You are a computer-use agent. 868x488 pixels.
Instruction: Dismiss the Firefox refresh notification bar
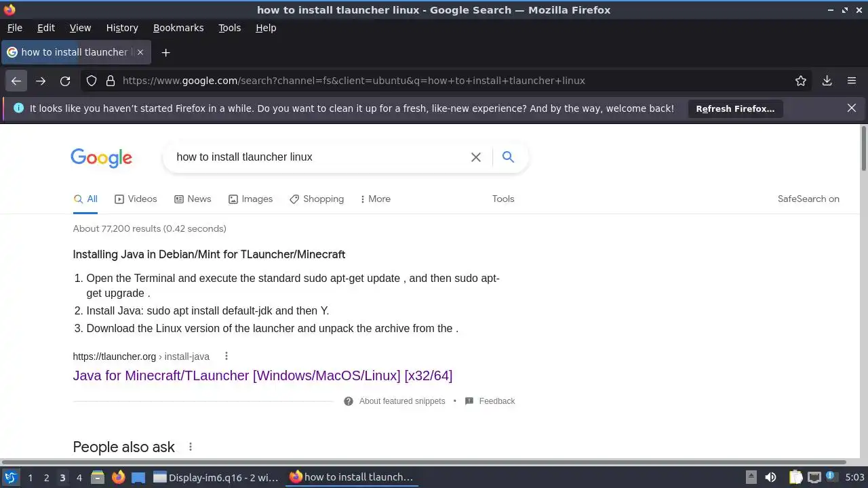(852, 108)
